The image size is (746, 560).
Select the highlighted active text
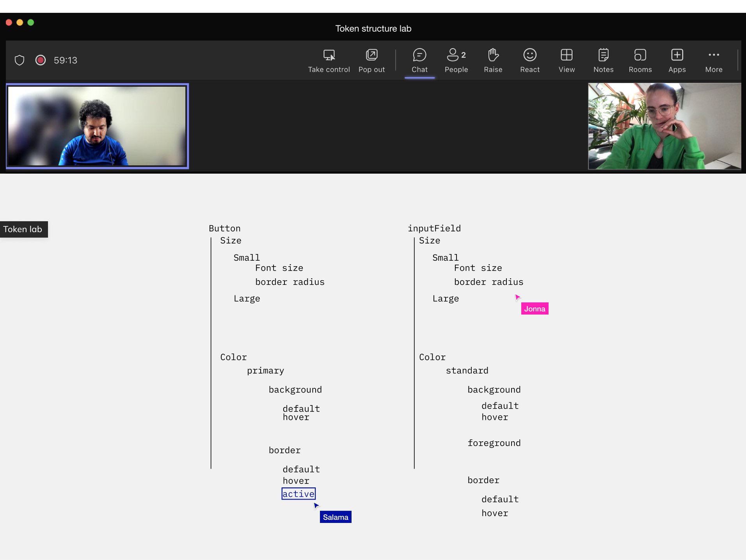pos(298,494)
